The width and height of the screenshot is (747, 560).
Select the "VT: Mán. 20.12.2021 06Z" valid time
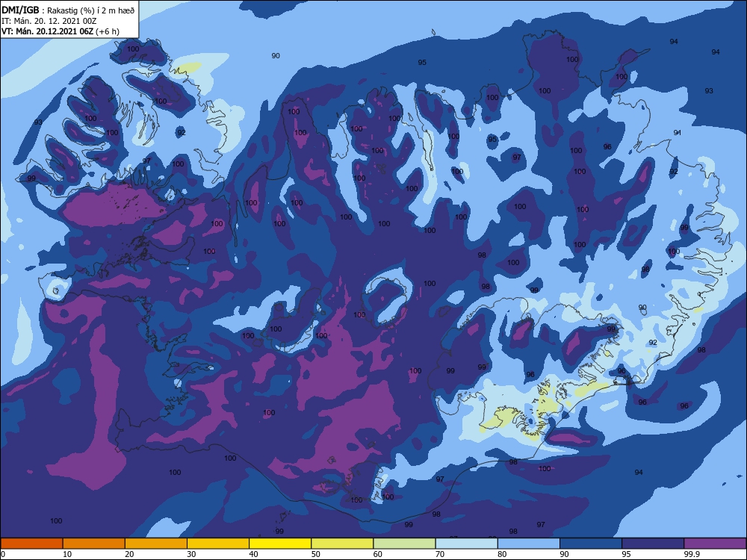48,31
